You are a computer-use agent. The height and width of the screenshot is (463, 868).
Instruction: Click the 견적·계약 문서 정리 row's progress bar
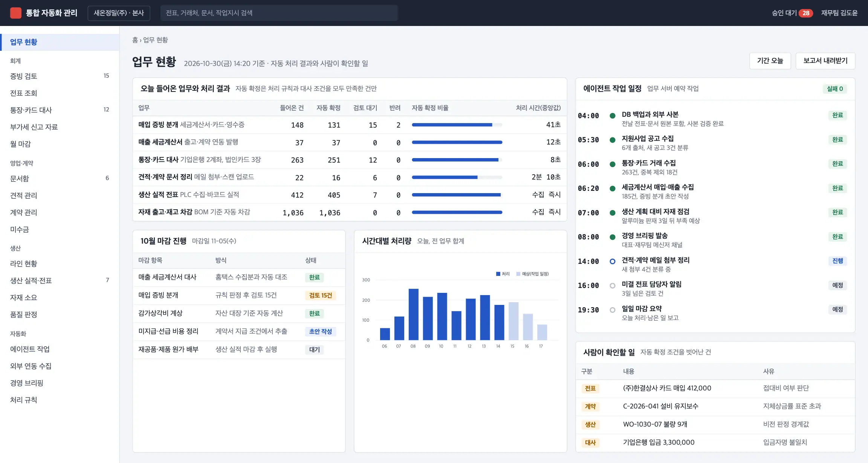[x=457, y=177]
